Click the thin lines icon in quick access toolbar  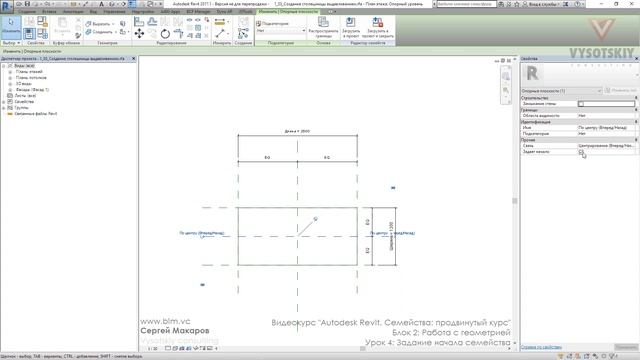pos(132,4)
